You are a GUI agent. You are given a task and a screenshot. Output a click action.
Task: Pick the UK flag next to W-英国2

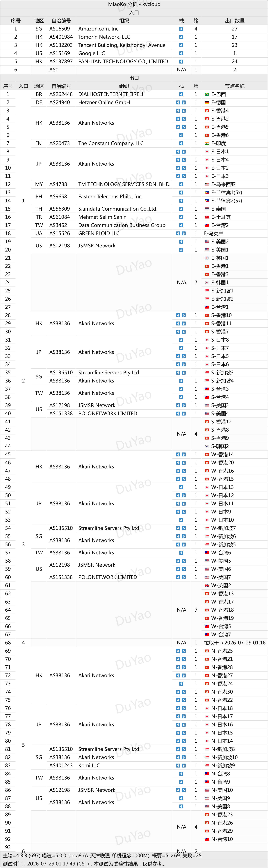point(207,585)
